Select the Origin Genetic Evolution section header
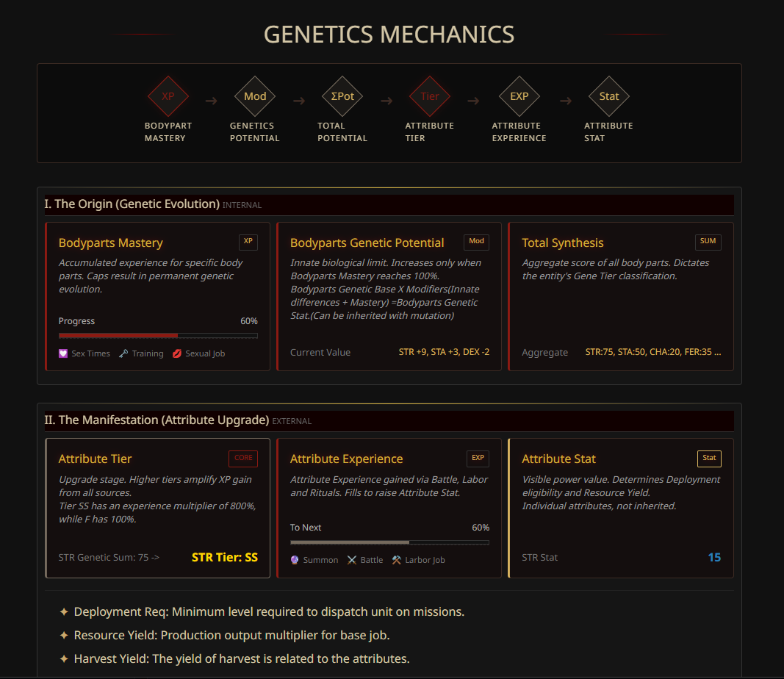This screenshot has width=784, height=679. click(132, 204)
